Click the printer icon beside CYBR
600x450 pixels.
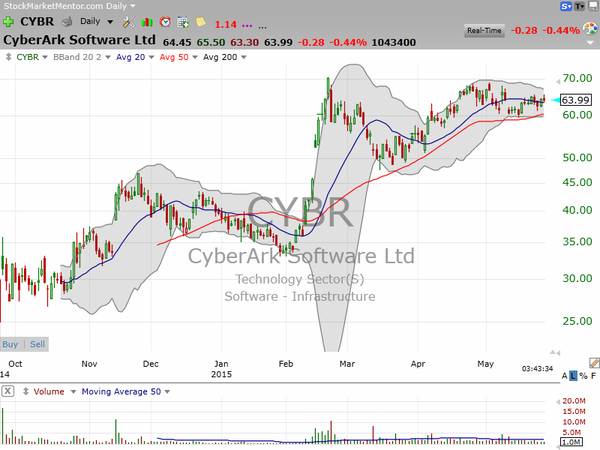(67, 22)
